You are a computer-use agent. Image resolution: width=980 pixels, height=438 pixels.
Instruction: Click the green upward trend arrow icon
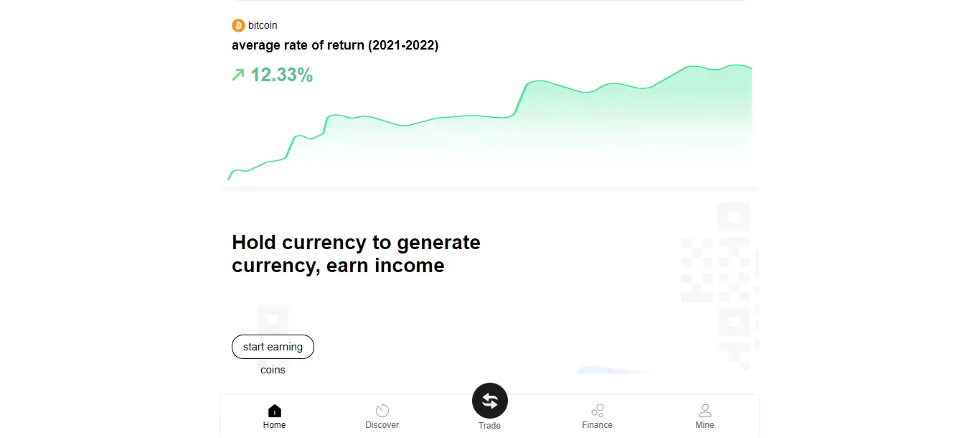[x=238, y=75]
